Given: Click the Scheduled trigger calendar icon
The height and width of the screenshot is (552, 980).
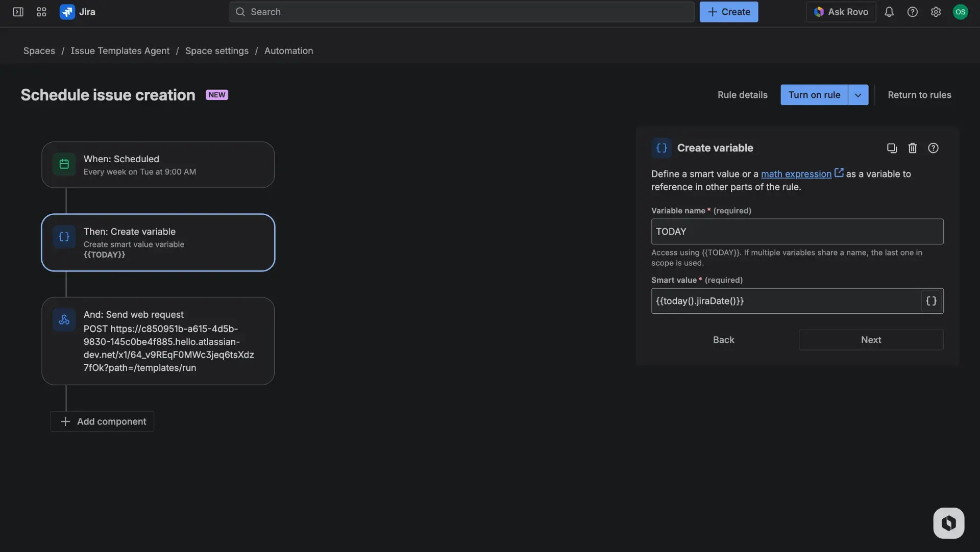Looking at the screenshot, I should 64,164.
